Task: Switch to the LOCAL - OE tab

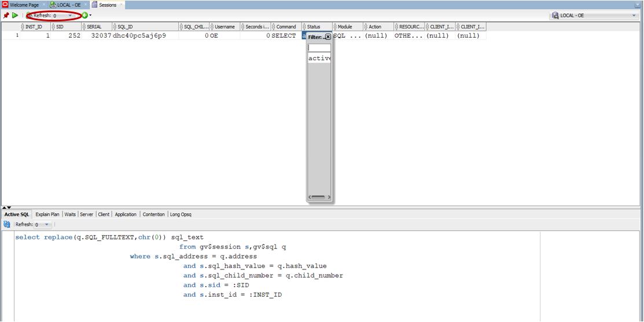Action: point(69,5)
